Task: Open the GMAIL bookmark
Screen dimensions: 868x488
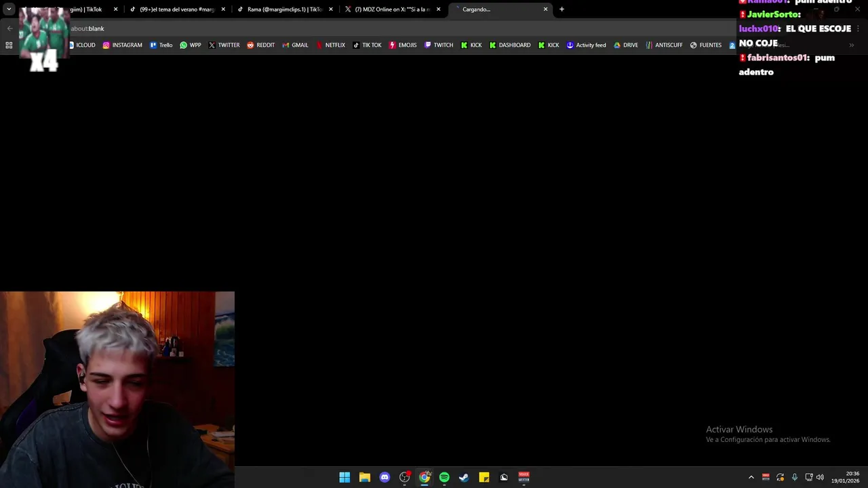Action: pos(295,45)
